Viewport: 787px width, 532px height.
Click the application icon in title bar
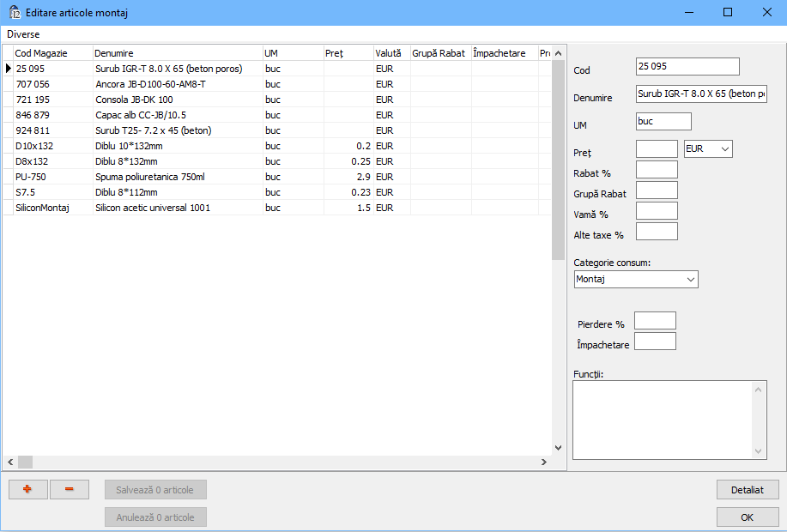14,13
